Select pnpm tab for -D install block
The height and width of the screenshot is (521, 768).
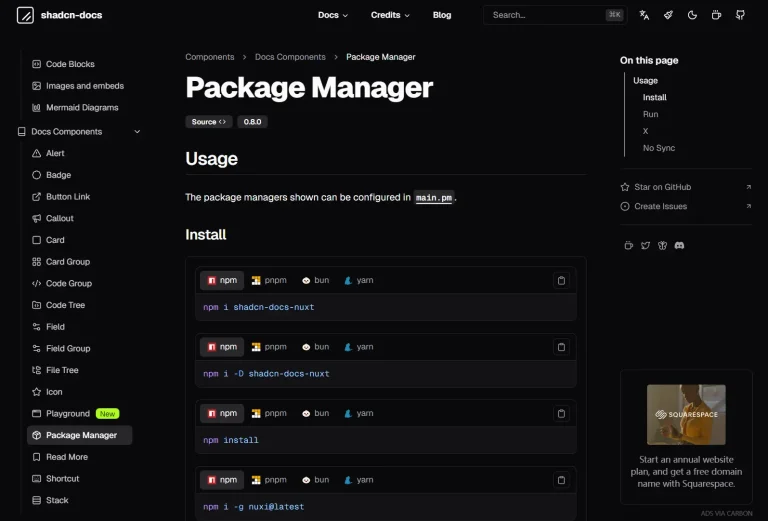tap(269, 347)
